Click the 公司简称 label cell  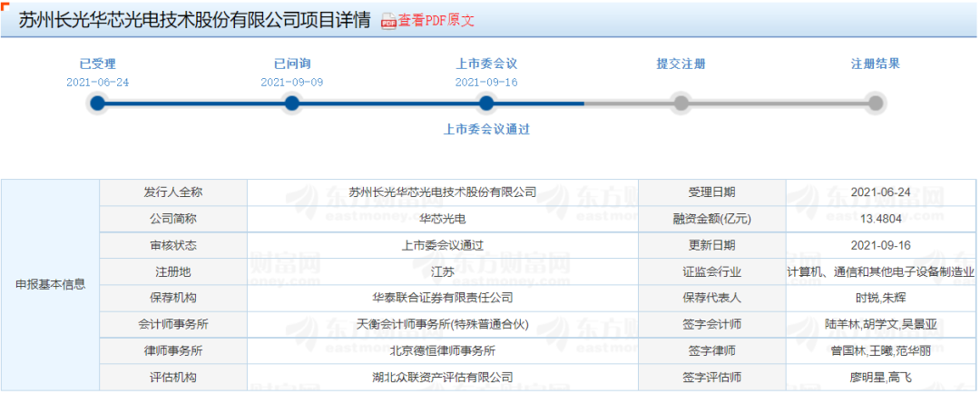pyautogui.click(x=173, y=219)
